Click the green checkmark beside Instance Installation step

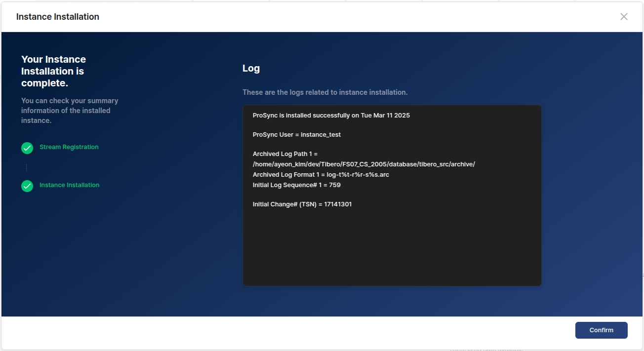[x=27, y=186]
